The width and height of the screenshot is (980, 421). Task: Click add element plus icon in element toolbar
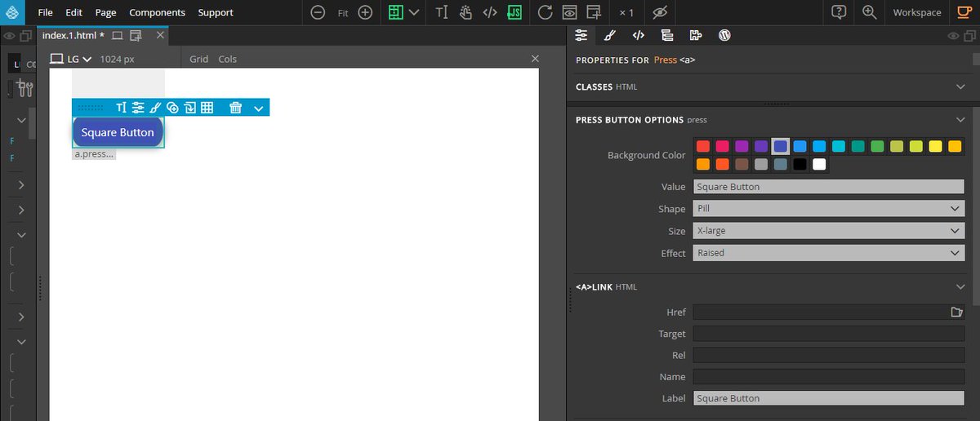172,108
